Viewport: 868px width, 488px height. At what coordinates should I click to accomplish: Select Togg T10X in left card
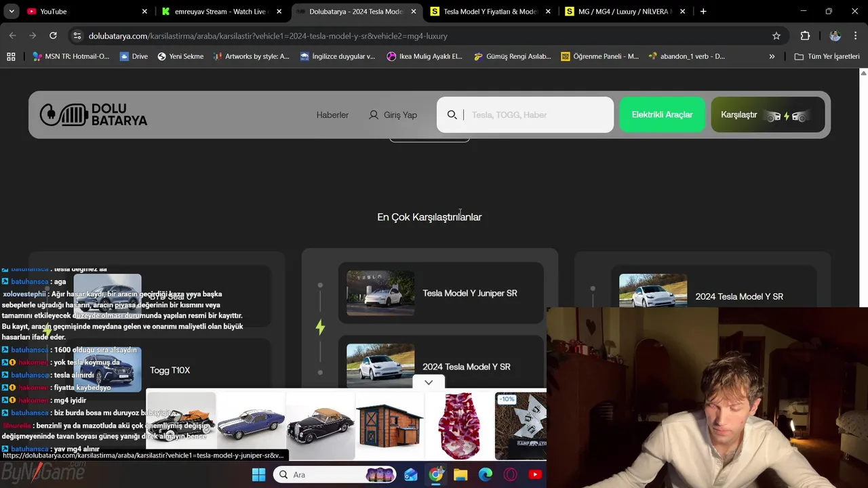click(x=170, y=370)
